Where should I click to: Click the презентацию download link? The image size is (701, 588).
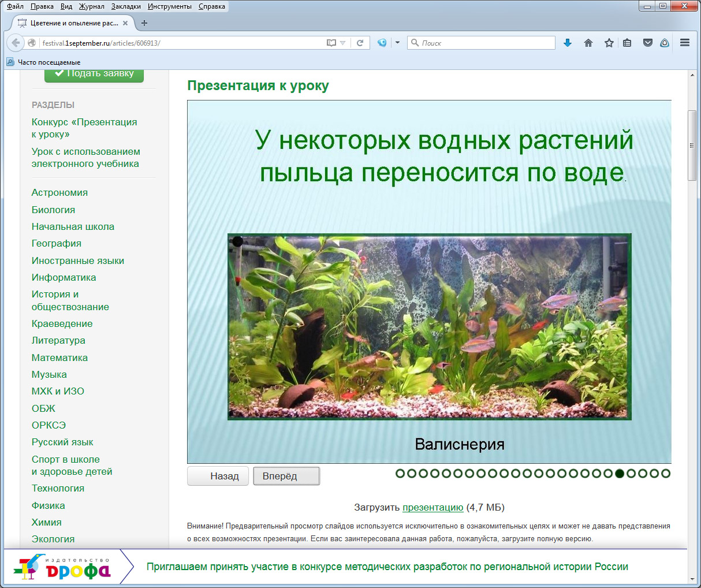pyautogui.click(x=432, y=507)
